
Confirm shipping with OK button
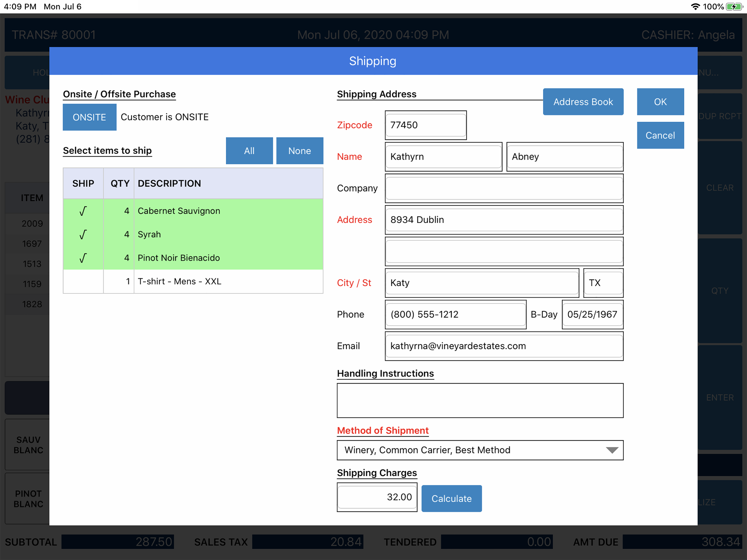pyautogui.click(x=660, y=102)
